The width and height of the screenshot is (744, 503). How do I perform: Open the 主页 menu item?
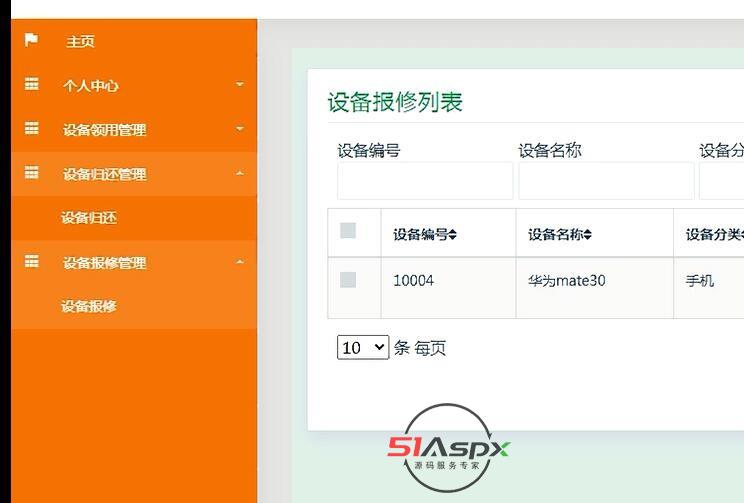point(134,41)
